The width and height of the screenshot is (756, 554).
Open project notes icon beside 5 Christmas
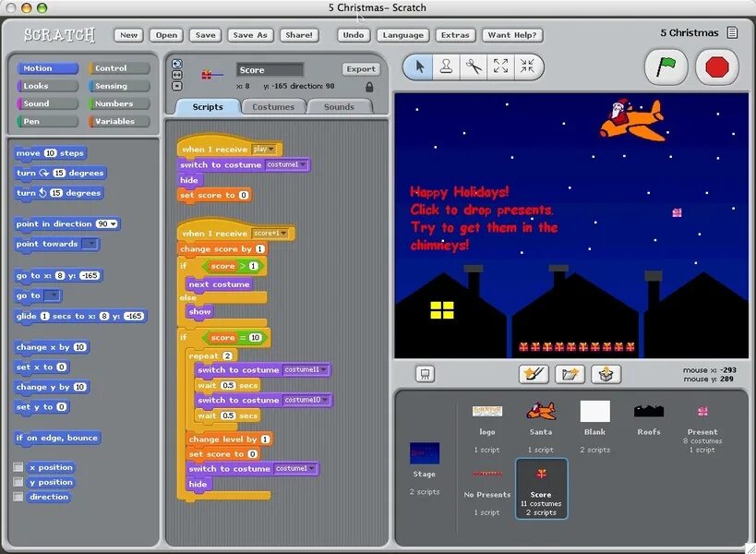click(x=732, y=33)
